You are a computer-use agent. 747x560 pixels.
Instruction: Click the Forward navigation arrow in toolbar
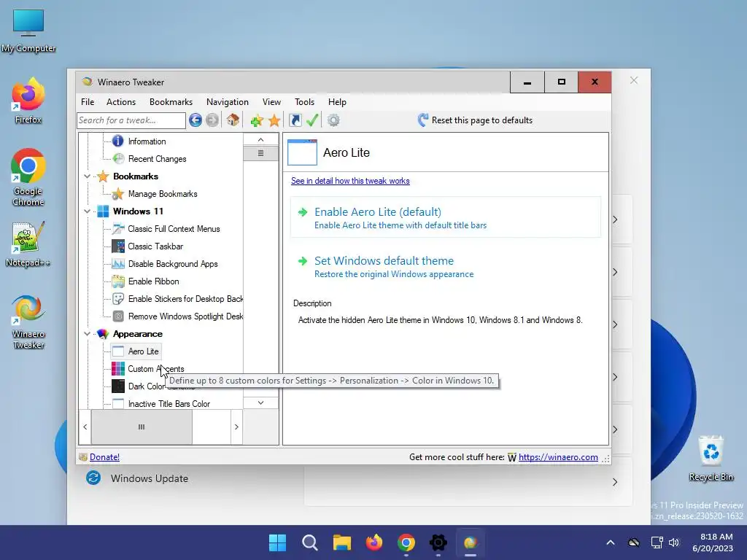[x=212, y=120]
